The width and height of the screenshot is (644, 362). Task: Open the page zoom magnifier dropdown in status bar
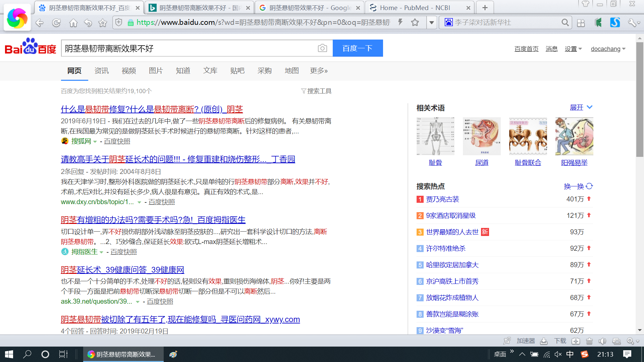coord(633,341)
